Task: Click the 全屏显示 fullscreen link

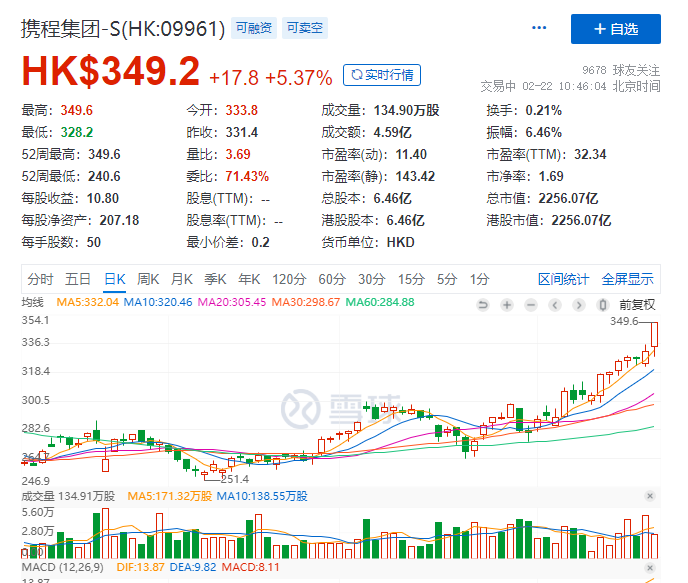Action: click(628, 279)
